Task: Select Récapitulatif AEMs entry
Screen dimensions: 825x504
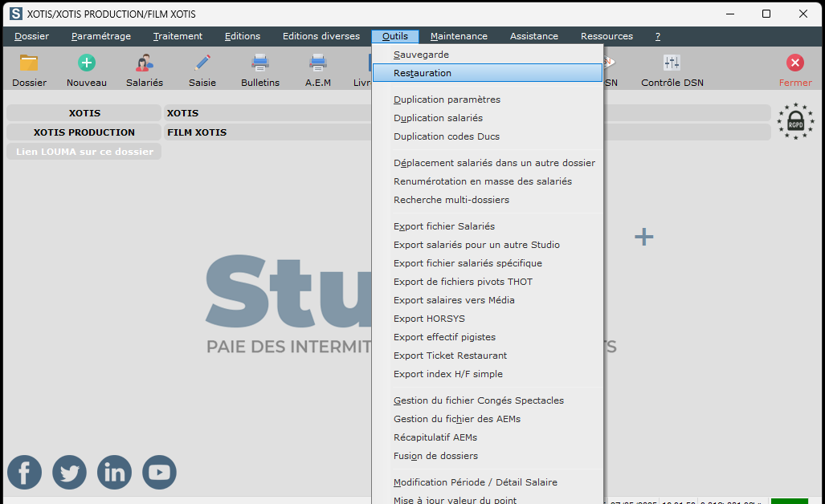Action: point(488,437)
